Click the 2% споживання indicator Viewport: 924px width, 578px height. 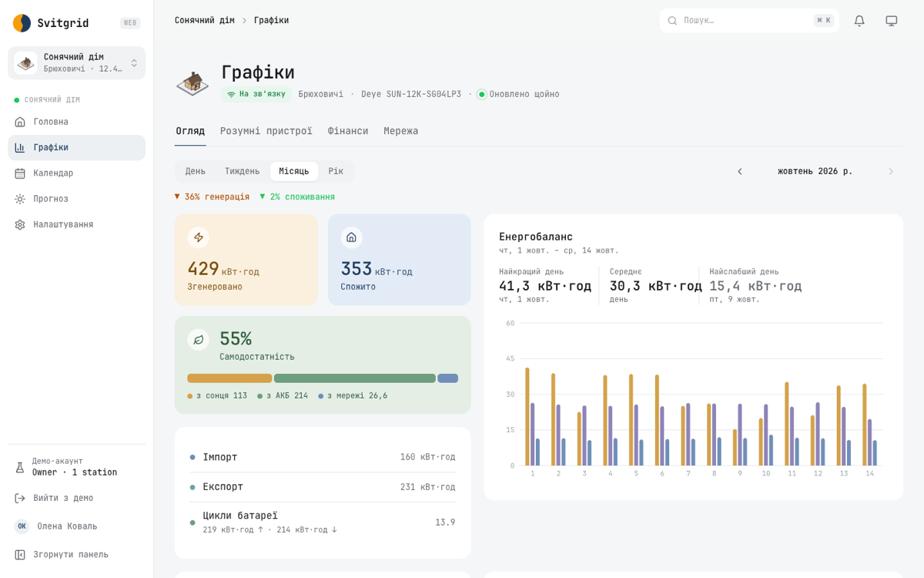click(x=297, y=197)
